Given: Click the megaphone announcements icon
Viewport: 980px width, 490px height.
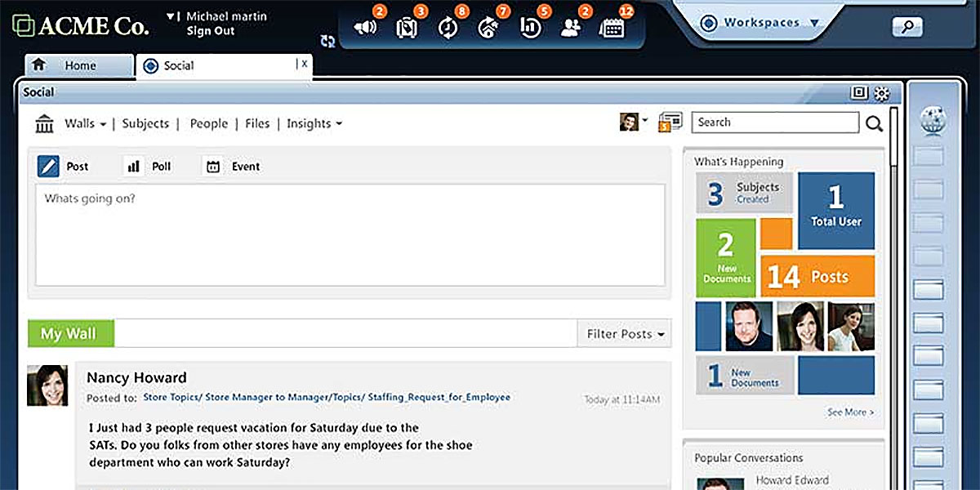Looking at the screenshot, I should (365, 27).
